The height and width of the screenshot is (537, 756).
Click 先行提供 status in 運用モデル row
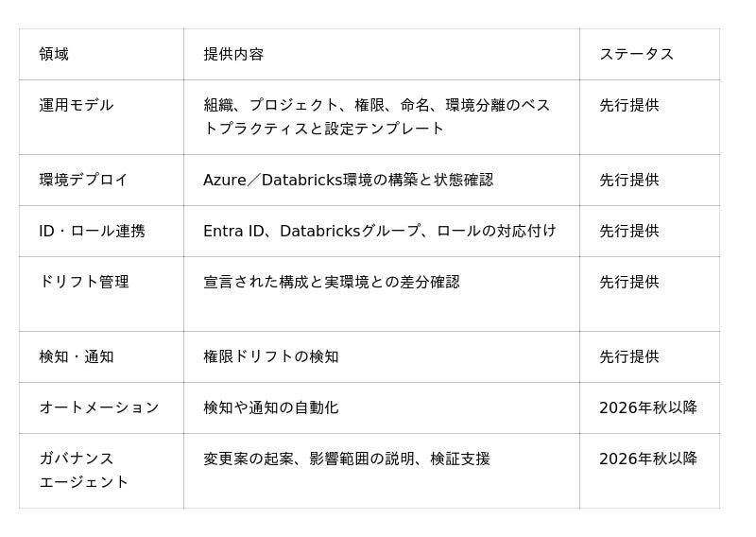(x=628, y=105)
